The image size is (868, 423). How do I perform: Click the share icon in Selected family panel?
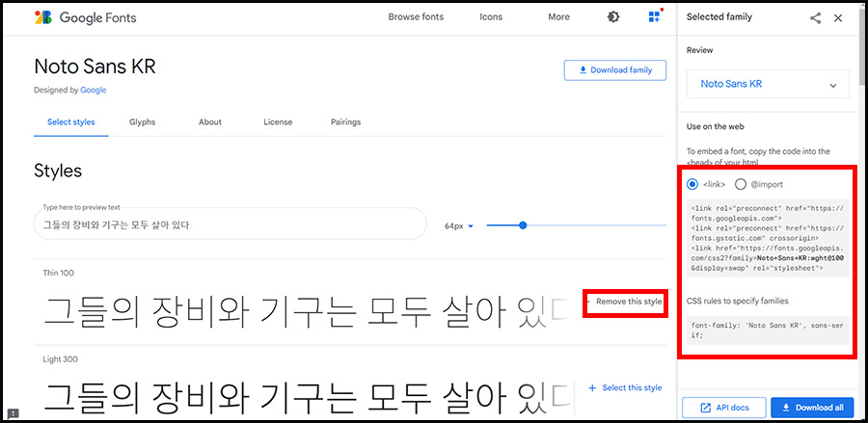tap(815, 17)
